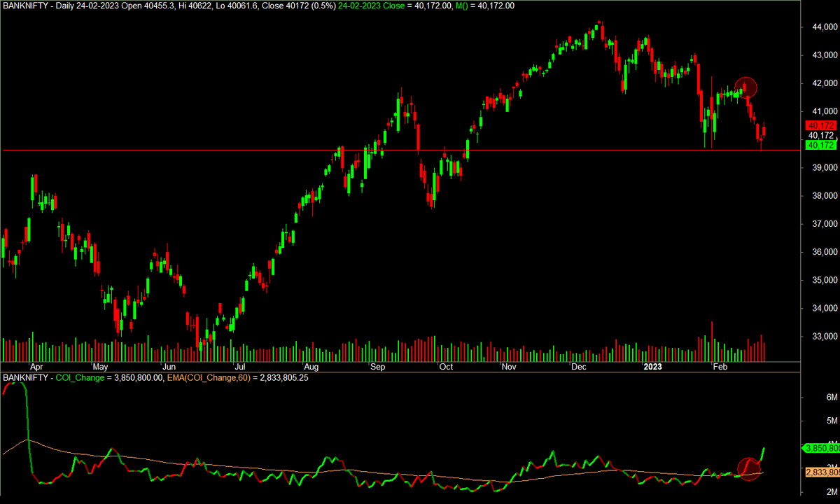Screen dimensions: 840x504
Task: Click the 37,000 price axis label
Action: [824, 224]
